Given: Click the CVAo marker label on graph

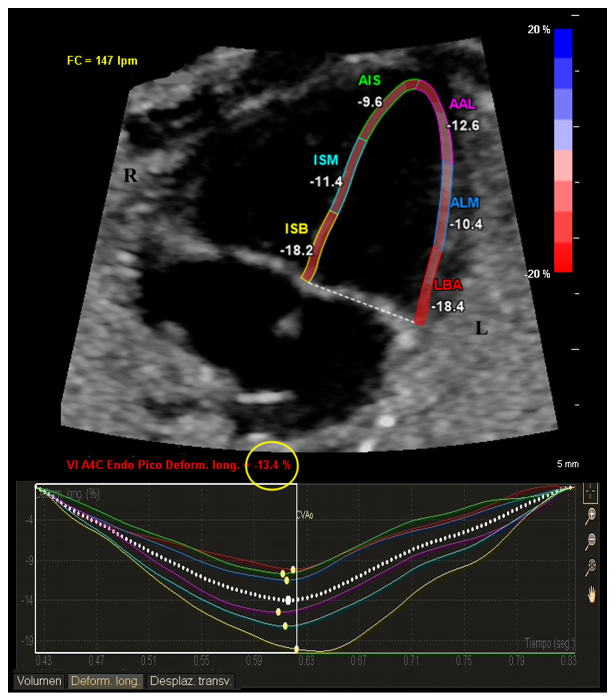Looking at the screenshot, I should (305, 515).
